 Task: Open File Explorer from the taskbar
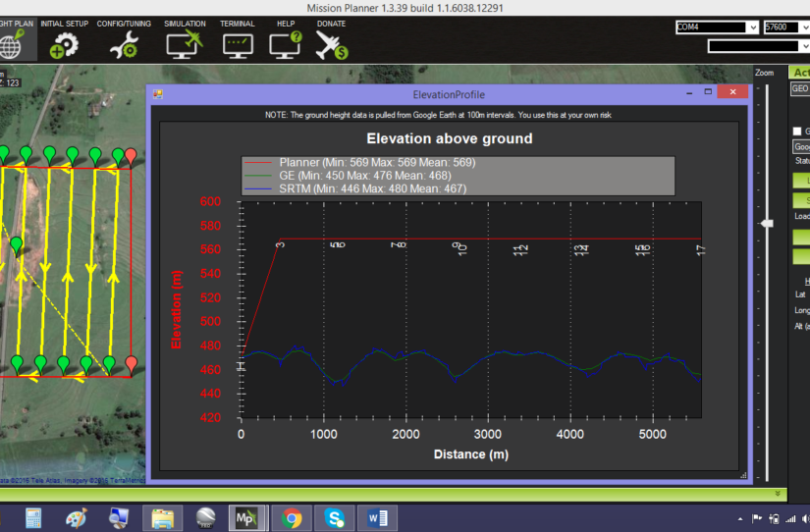pyautogui.click(x=162, y=518)
